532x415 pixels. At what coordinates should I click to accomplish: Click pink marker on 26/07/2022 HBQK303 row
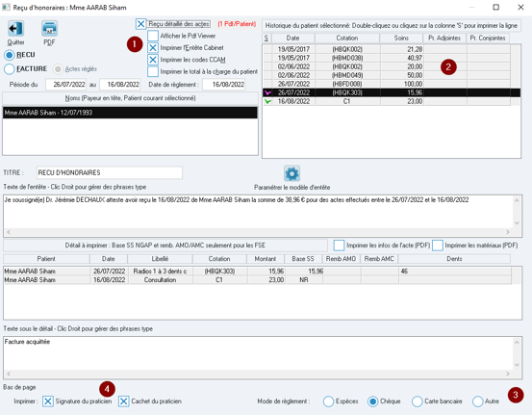267,92
